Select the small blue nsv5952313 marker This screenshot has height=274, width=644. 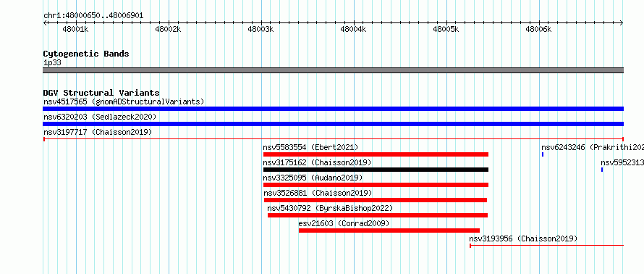602,170
